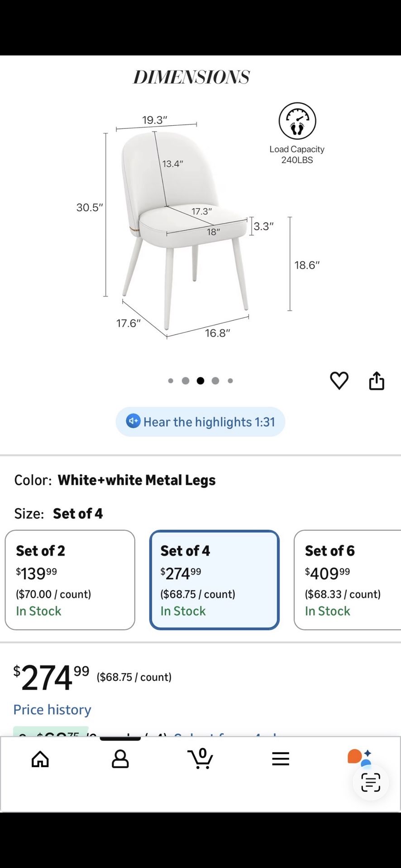
Task: Open the account profile icon
Action: (x=120, y=759)
